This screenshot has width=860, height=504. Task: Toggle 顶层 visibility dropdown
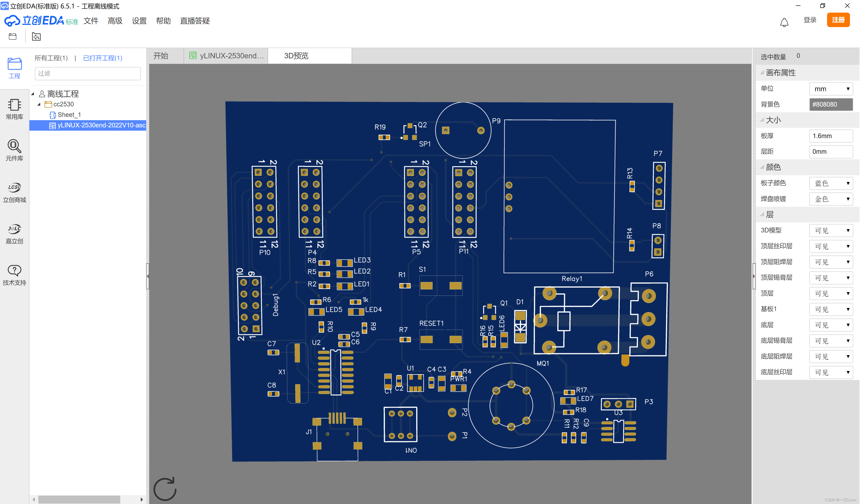pyautogui.click(x=831, y=294)
